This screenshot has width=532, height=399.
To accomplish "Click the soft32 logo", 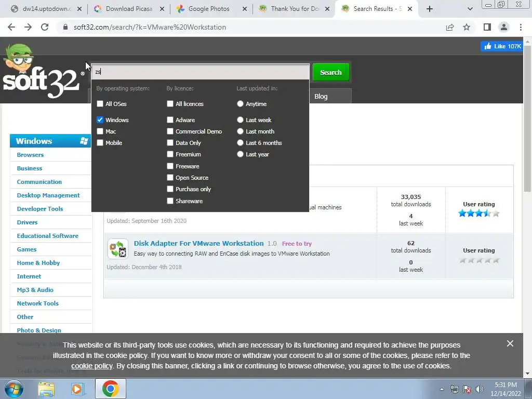I will tap(42, 72).
